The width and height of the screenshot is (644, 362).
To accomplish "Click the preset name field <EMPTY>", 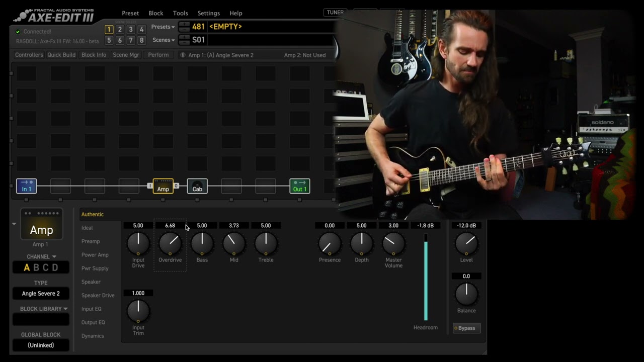I will (x=272, y=27).
